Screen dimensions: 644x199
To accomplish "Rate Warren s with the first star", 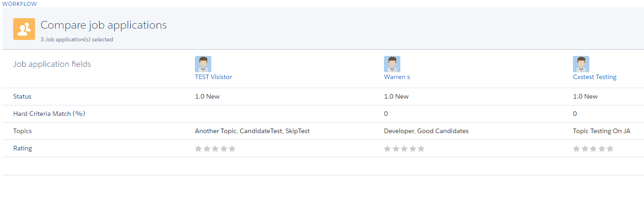I will (x=388, y=149).
